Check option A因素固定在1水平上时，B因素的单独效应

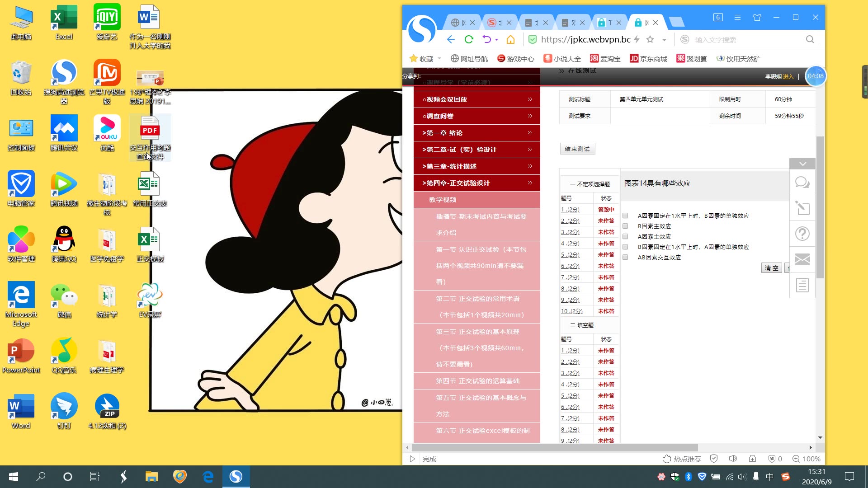point(625,216)
